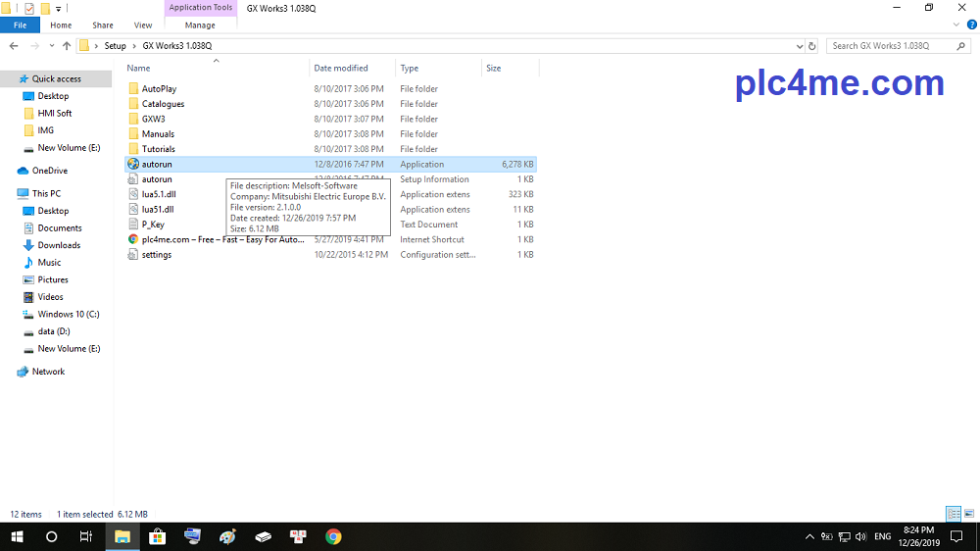Click the Properties icon in quick access toolbar
This screenshot has width=980, height=551.
[x=28, y=9]
